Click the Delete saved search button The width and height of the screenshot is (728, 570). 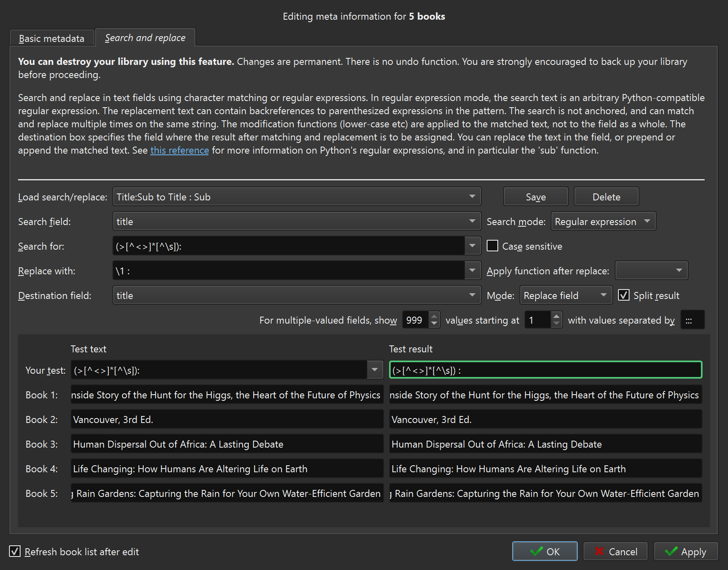coord(606,197)
